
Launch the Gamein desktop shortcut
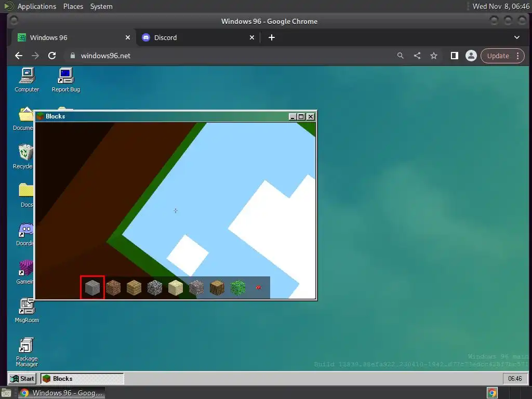point(25,272)
